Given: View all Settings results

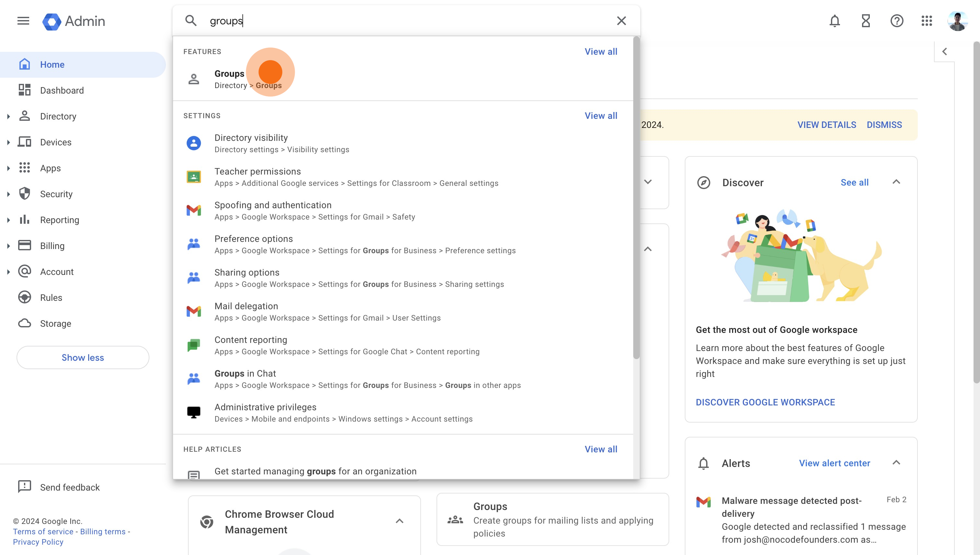Looking at the screenshot, I should [x=601, y=116].
